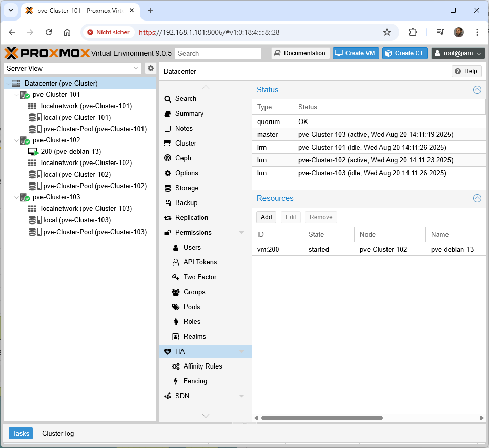Click the Replication icon in sidebar
Screen dimensions: 489x448
(168, 218)
